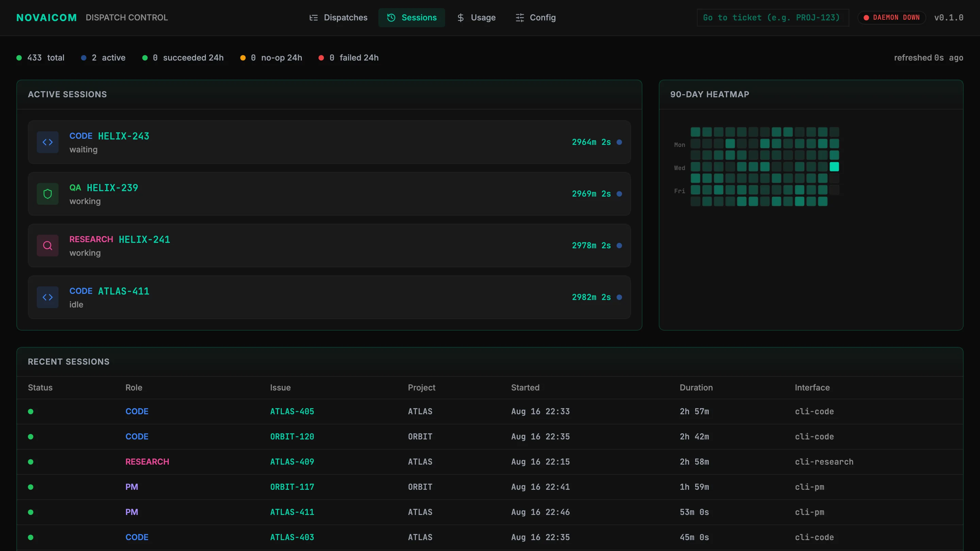The height and width of the screenshot is (551, 980).
Task: Click the ACTIVE SESSIONS panel heading
Action: 67,94
